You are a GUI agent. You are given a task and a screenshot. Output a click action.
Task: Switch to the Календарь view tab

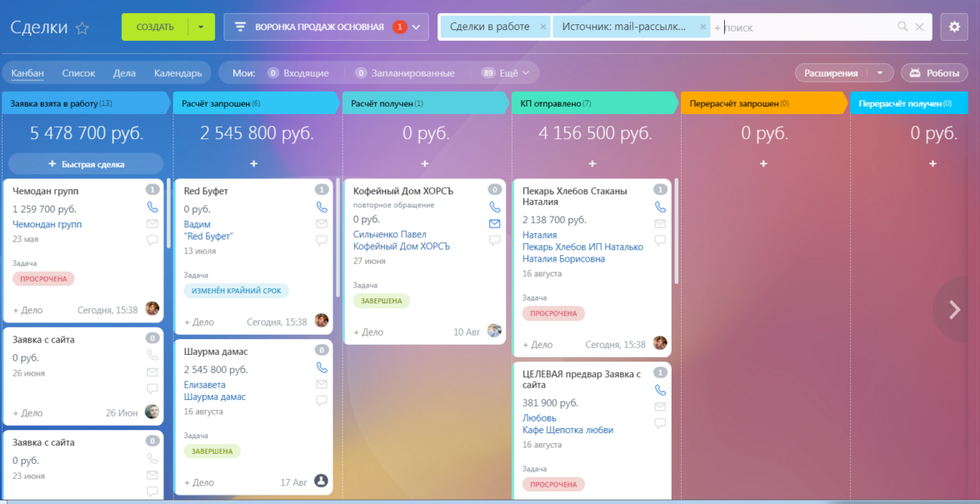tap(178, 73)
